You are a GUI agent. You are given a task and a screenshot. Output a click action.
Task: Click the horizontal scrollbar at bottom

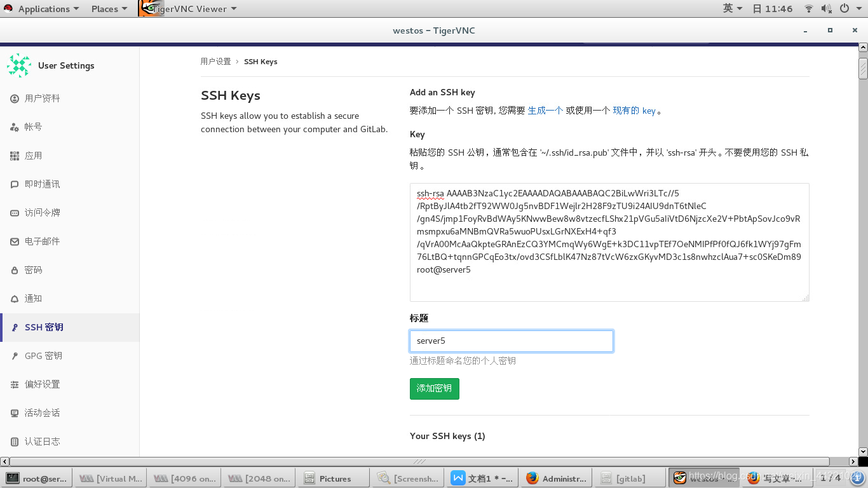pos(419,461)
